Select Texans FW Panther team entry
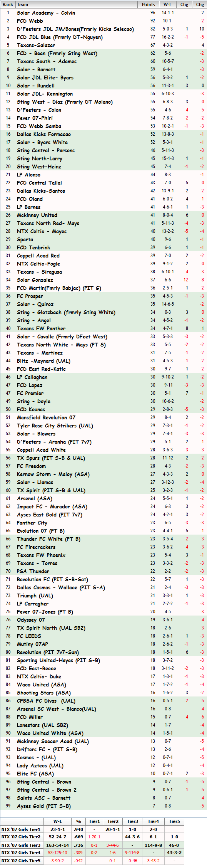The image size is (207, 868). coord(103,328)
